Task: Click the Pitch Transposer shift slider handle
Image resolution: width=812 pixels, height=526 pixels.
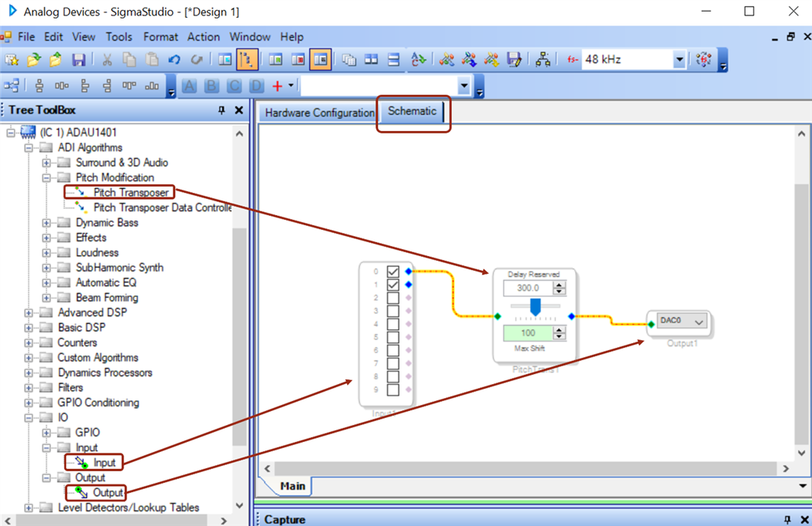Action: click(535, 308)
